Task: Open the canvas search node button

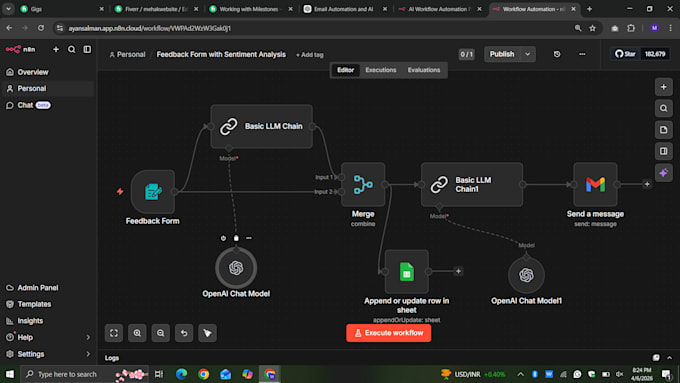Action: [x=664, y=108]
